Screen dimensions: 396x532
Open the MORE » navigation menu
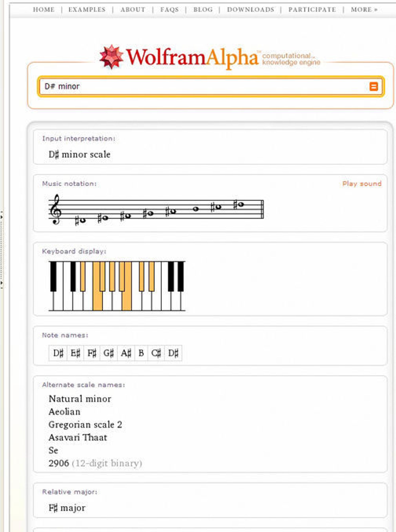[x=364, y=9]
